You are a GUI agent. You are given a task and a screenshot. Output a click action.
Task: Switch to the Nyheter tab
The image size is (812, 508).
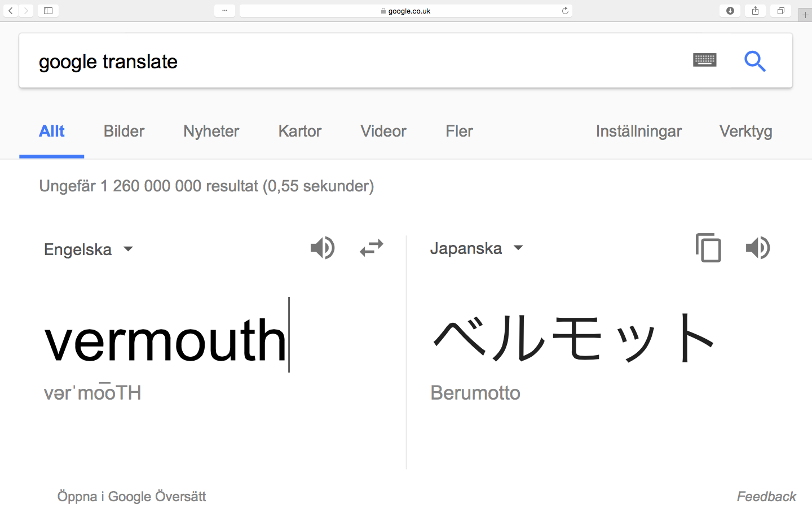pos(211,131)
